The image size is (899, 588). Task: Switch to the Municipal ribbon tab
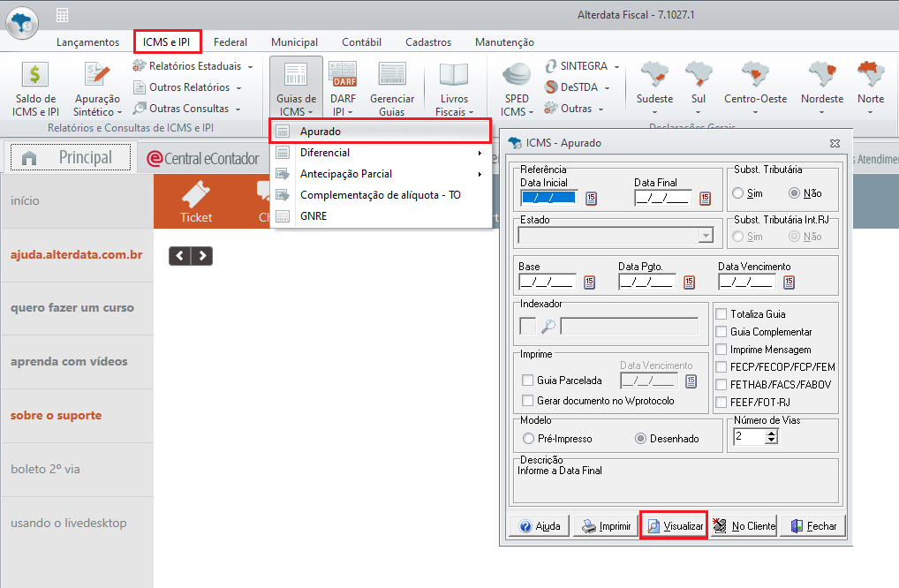[x=295, y=42]
